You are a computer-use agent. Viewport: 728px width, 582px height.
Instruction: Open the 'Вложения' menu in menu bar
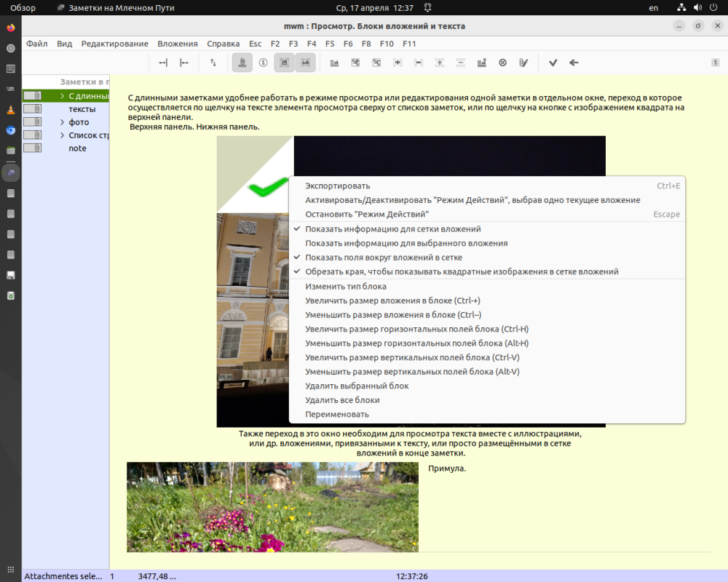[177, 44]
